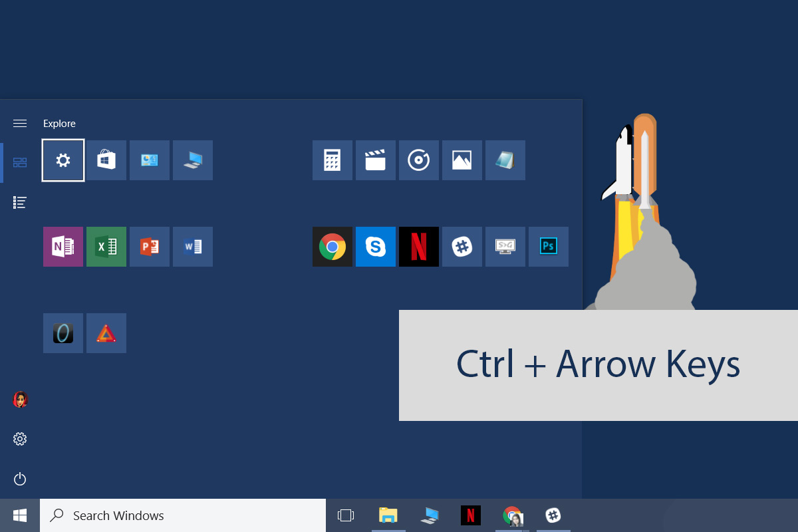
Task: Launch the Adobe Photoshop tile
Action: (548, 247)
